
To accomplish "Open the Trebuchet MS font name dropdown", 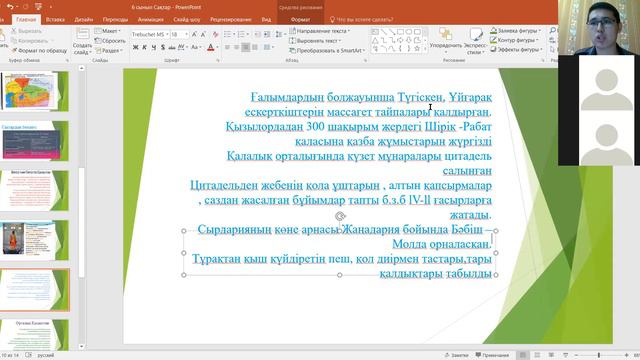I will click(167, 34).
